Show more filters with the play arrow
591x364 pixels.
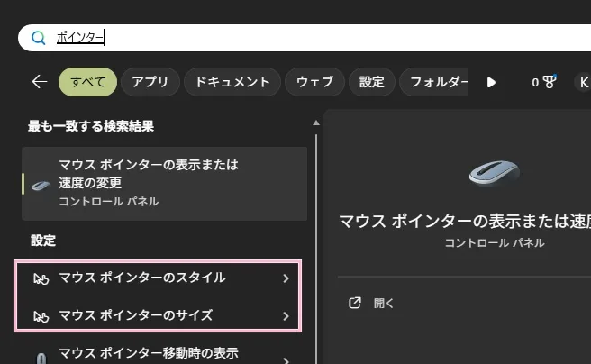(491, 83)
